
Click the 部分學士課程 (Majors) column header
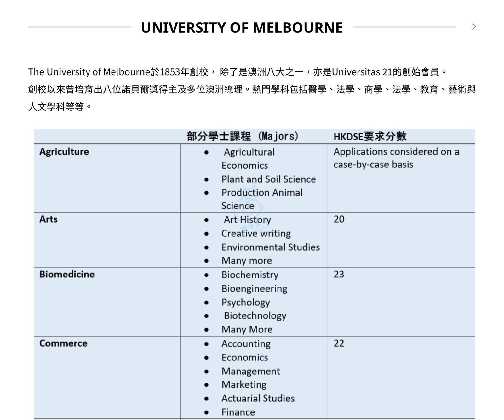242,136
